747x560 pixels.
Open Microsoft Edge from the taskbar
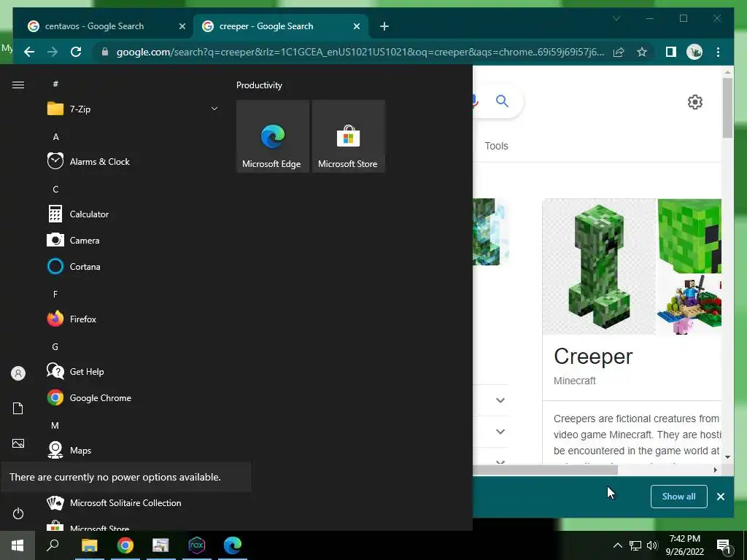pos(233,545)
